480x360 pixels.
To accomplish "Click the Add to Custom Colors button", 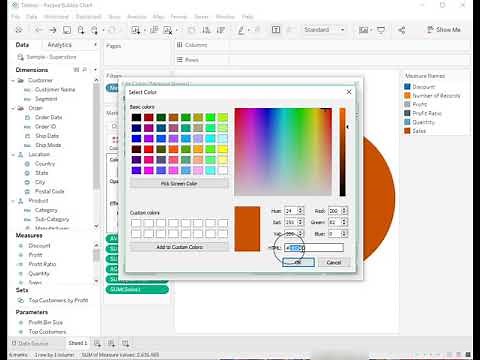I will [179, 247].
